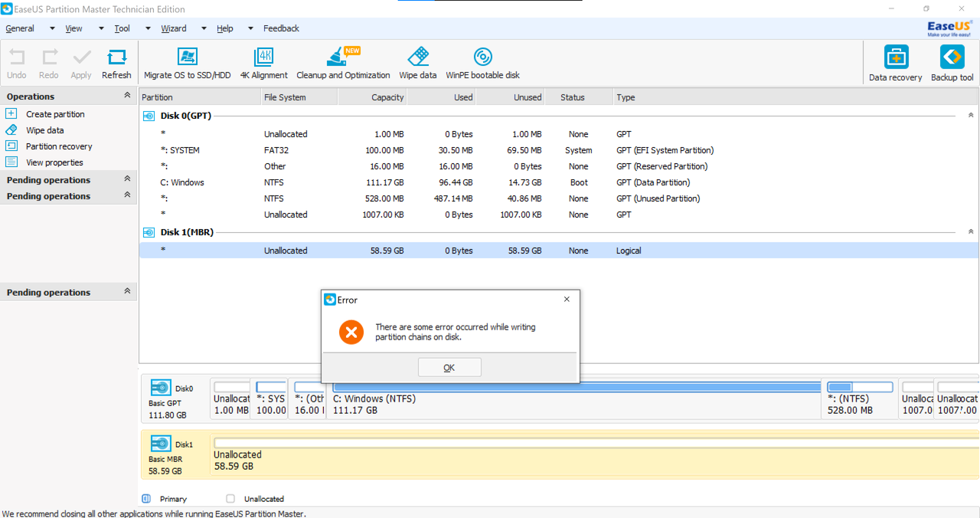Screen dimensions: 980x518
Task: Sort by Type column header
Action: [x=795, y=97]
